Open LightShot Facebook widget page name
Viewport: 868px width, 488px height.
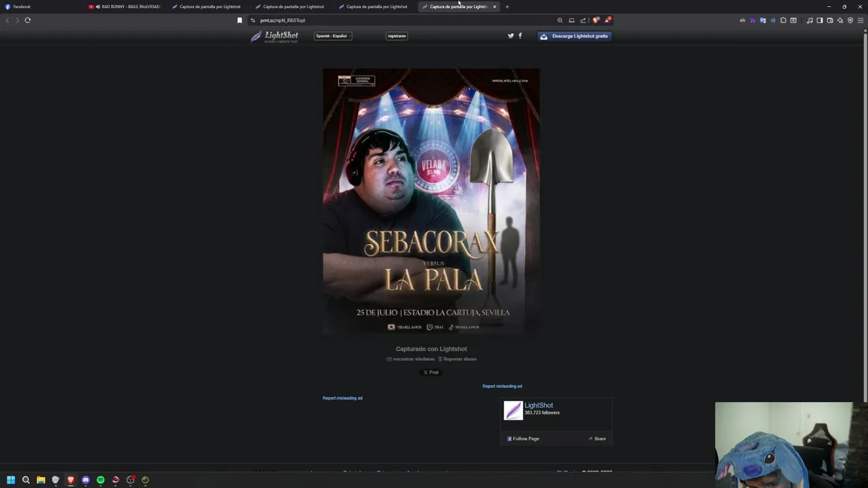click(538, 405)
